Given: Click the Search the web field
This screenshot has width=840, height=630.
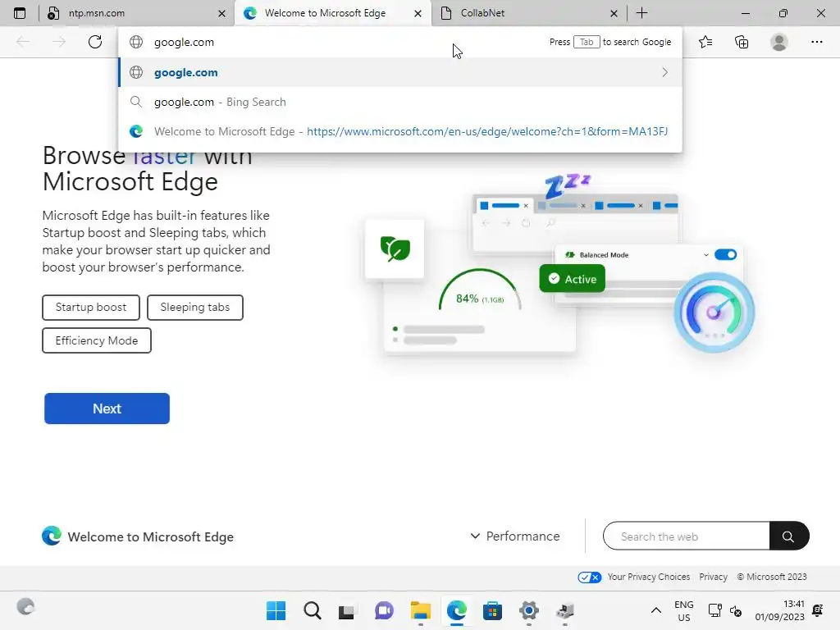Looking at the screenshot, I should click(x=687, y=536).
